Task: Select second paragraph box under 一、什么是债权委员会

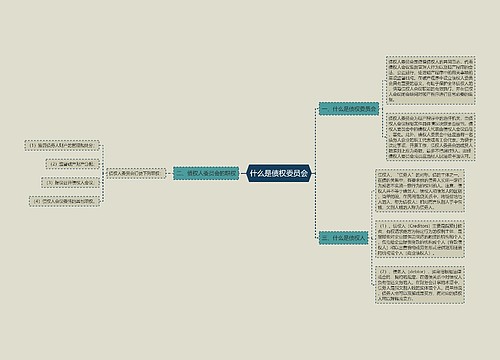Action: click(x=430, y=137)
